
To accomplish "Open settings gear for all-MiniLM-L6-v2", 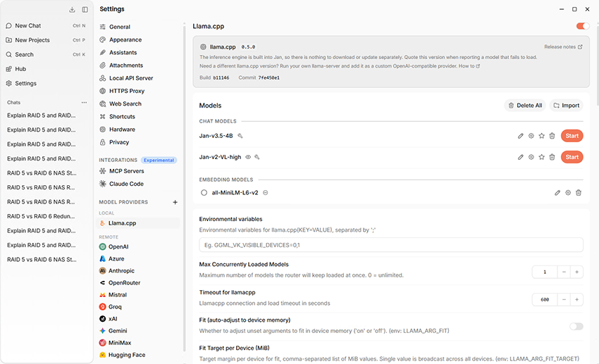I will [568, 193].
